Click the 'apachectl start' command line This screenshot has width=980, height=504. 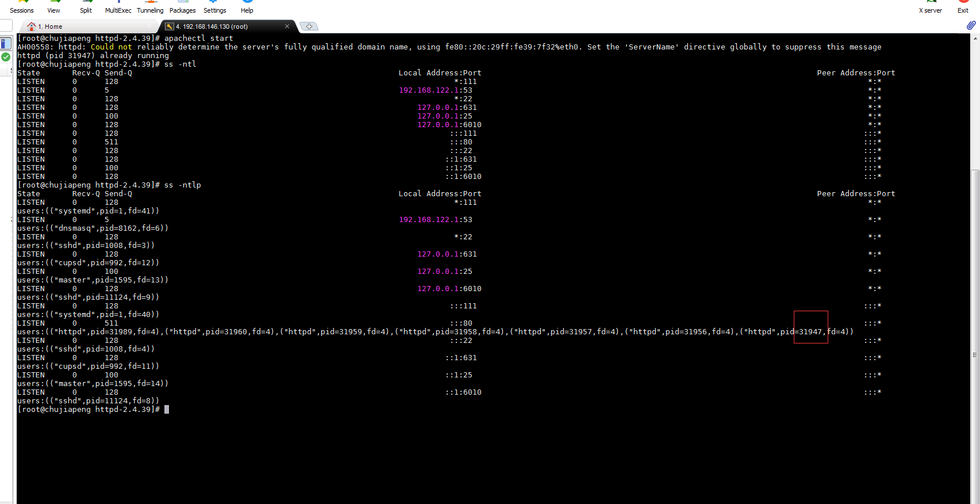click(125, 39)
